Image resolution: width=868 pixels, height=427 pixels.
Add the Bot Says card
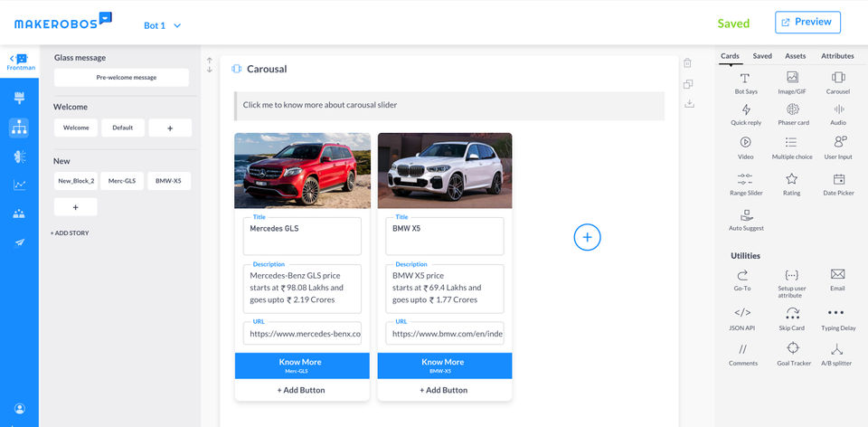(745, 83)
